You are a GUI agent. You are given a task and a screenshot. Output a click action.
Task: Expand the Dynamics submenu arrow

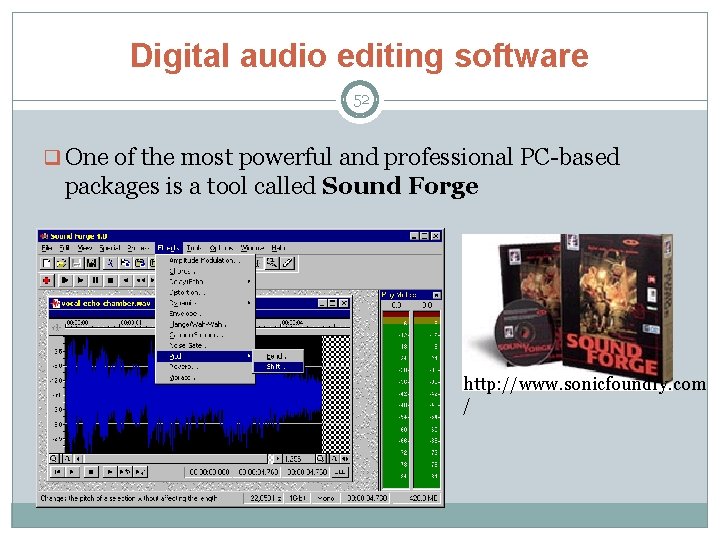pyautogui.click(x=249, y=303)
